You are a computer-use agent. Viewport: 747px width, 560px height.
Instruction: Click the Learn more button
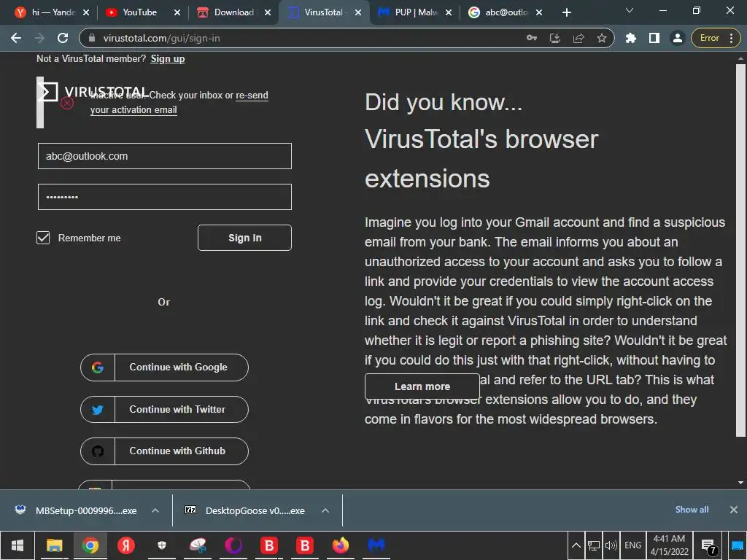(422, 386)
